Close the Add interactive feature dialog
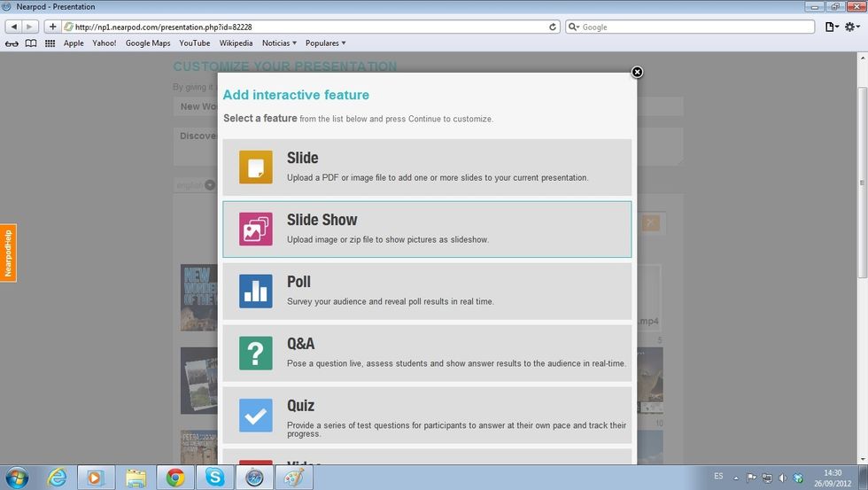Viewport: 868px width, 490px height. (x=637, y=72)
